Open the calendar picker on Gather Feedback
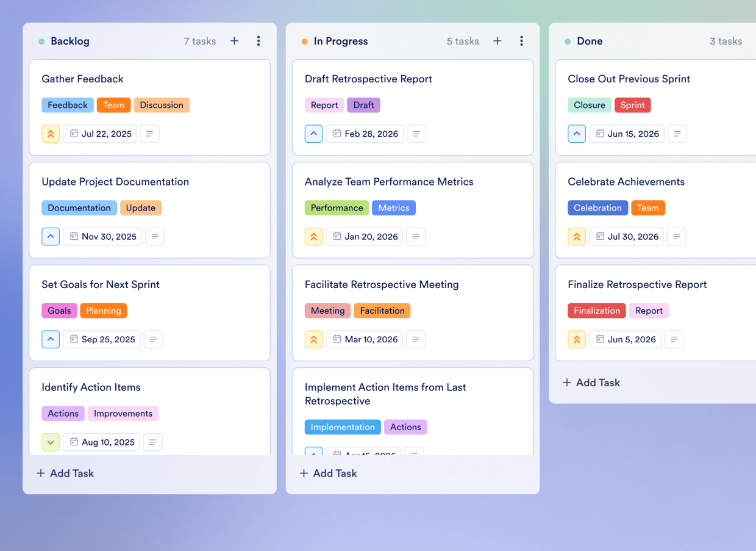 [x=99, y=134]
